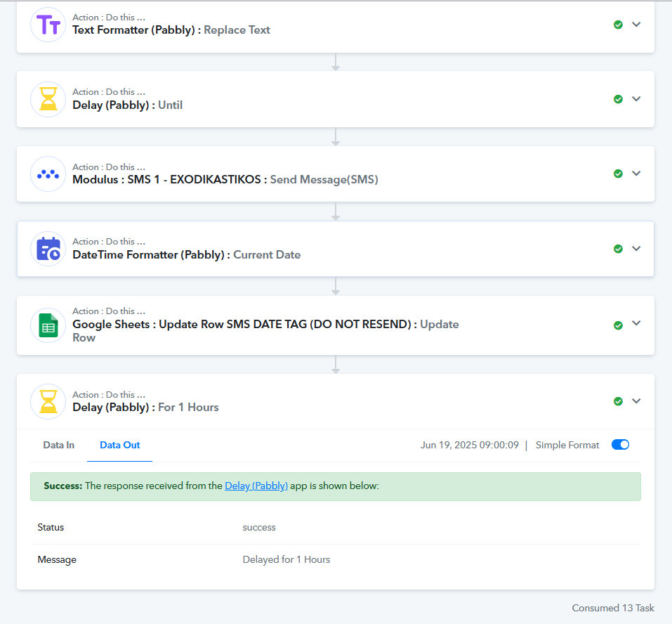Click green success checkmark on Text Formatter step
Screen dimensions: 672x624
[x=618, y=25]
